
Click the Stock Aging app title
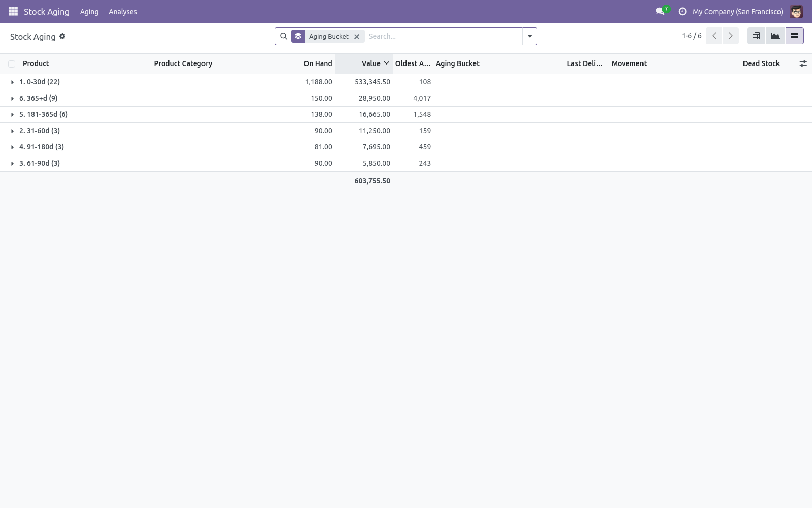[47, 11]
